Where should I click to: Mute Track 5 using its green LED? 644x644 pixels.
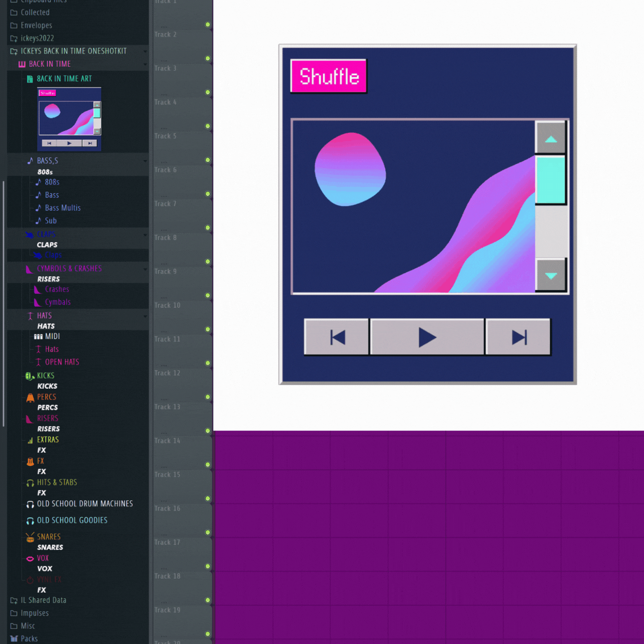click(x=207, y=160)
